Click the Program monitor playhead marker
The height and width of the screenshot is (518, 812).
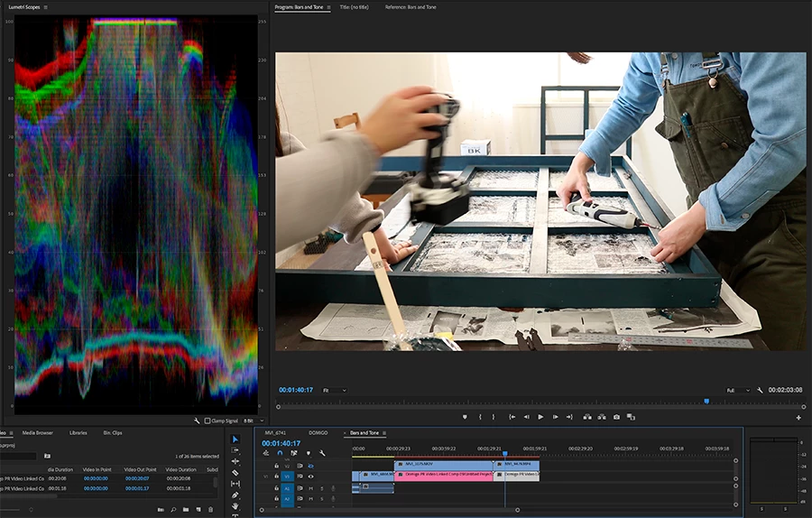[706, 401]
